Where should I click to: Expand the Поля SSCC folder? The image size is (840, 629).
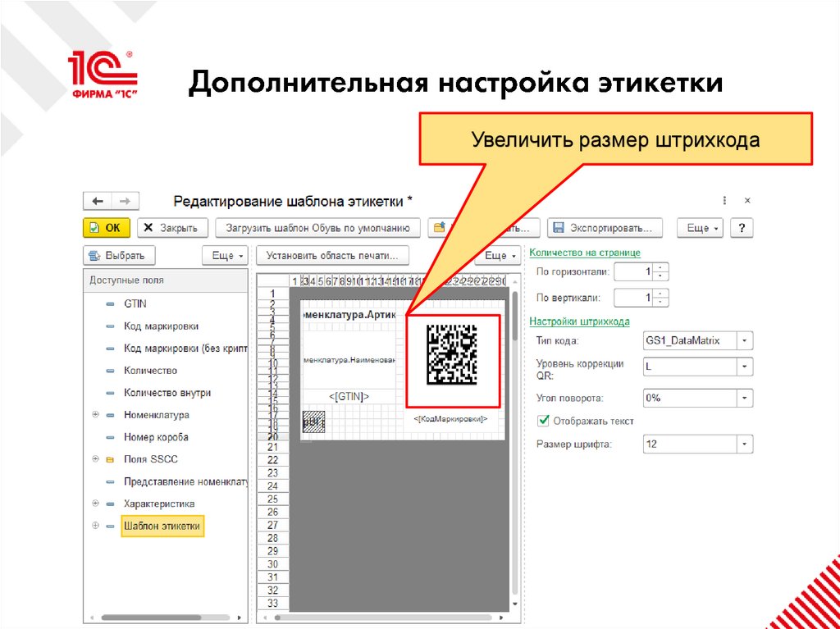pos(95,459)
